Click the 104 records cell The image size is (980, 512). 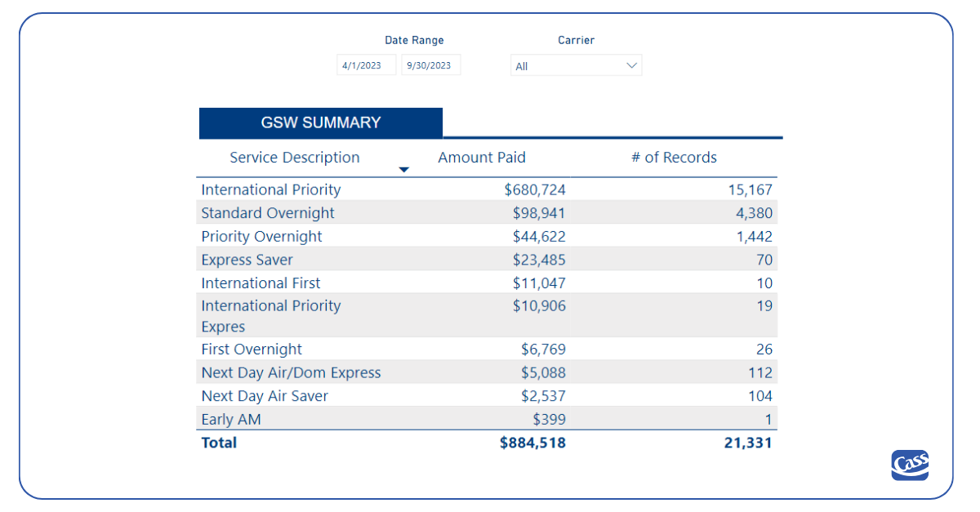pos(760,396)
